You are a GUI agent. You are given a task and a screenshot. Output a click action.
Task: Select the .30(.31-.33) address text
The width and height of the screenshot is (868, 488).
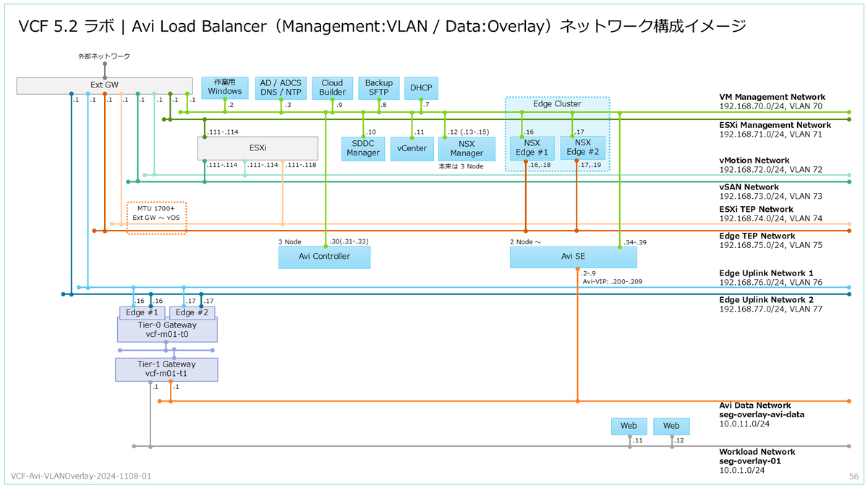click(x=349, y=241)
